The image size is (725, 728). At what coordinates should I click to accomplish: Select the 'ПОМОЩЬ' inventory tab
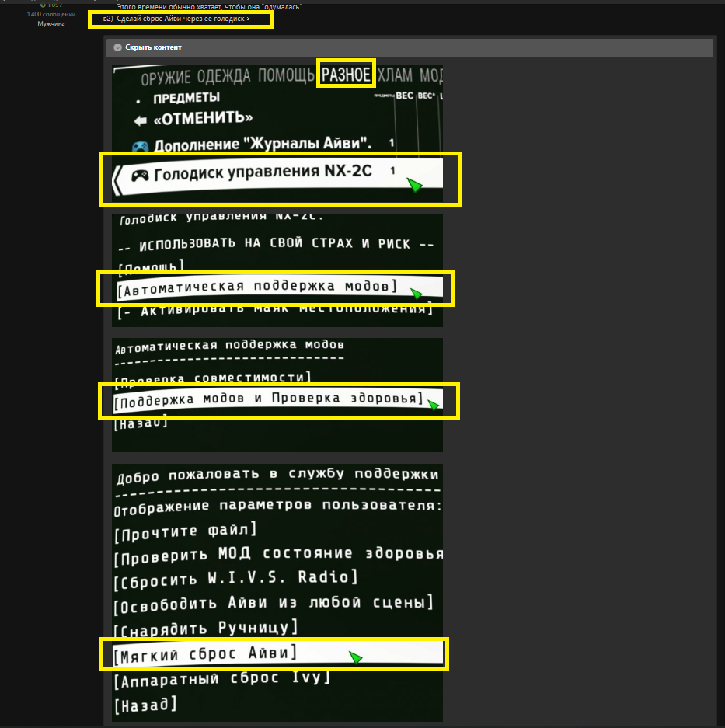286,76
